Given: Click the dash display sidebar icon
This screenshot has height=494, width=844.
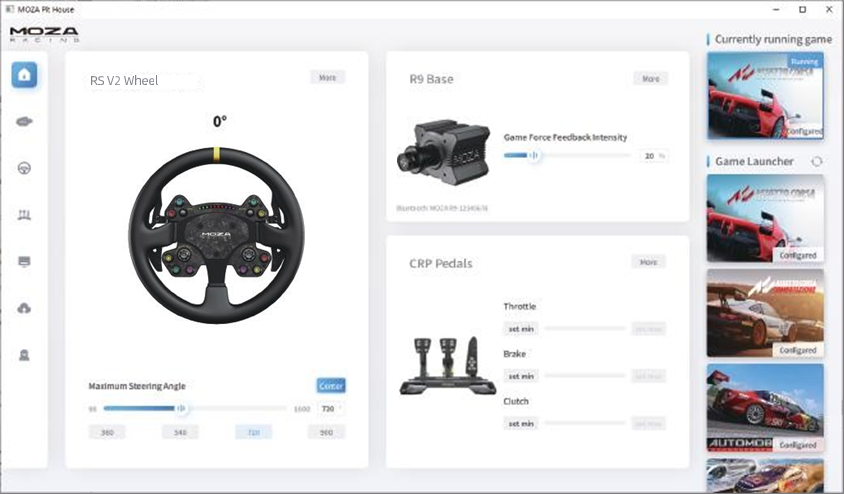Looking at the screenshot, I should click(25, 262).
